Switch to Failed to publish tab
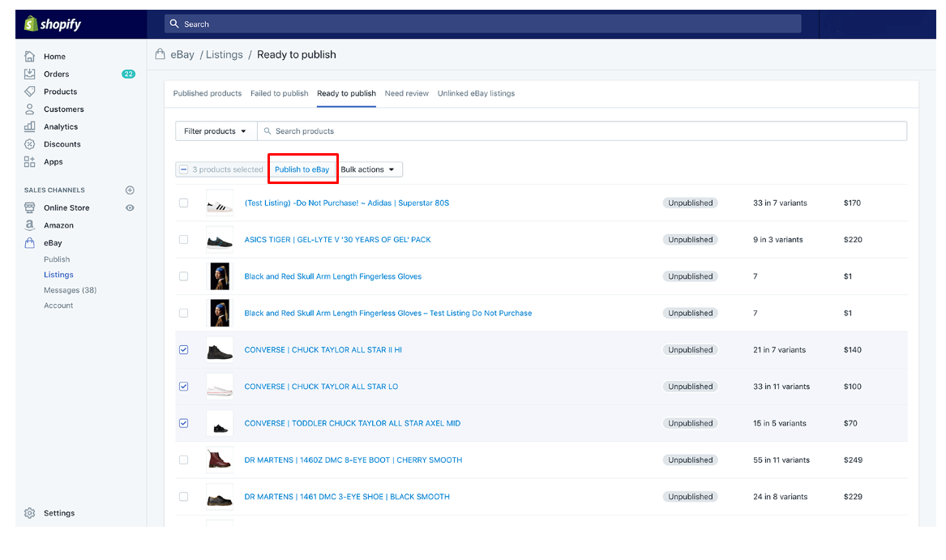Viewport: 946px width, 560px height. pyautogui.click(x=280, y=93)
